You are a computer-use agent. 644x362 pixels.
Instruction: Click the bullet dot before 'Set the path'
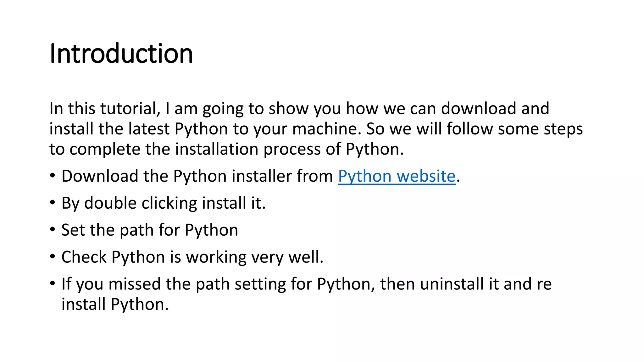click(x=53, y=230)
